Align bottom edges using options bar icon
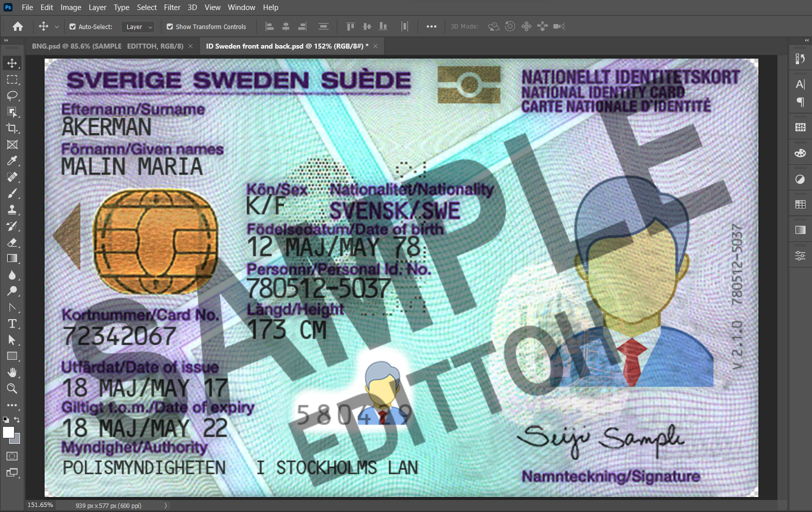This screenshot has height=512, width=812. pyautogui.click(x=383, y=27)
